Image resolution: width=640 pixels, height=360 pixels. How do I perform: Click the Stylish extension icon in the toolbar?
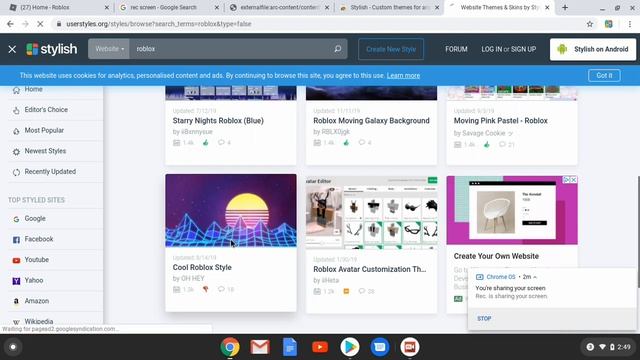point(609,24)
